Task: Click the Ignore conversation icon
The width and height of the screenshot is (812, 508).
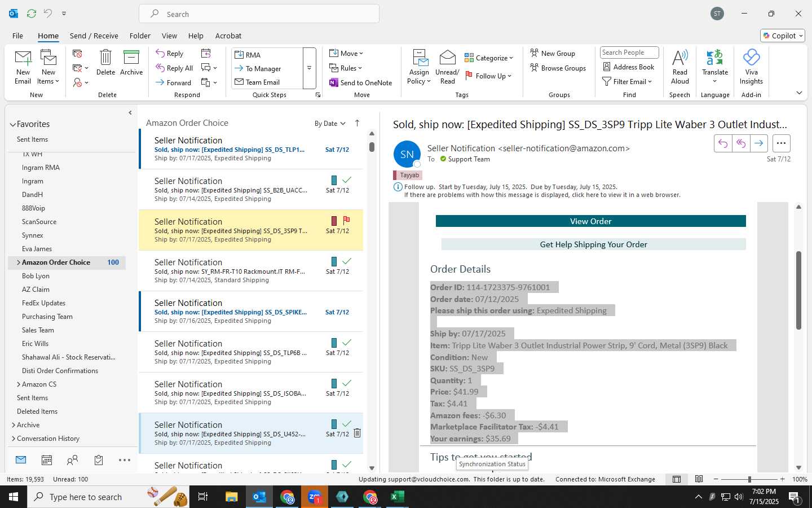Action: click(77, 54)
